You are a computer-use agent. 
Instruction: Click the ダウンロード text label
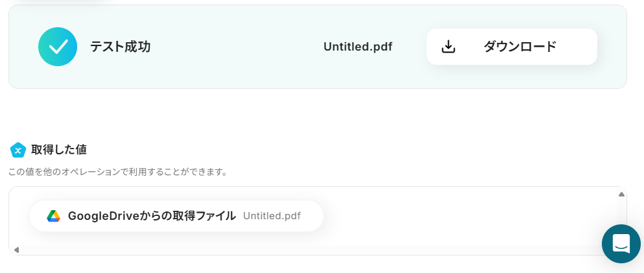[519, 47]
